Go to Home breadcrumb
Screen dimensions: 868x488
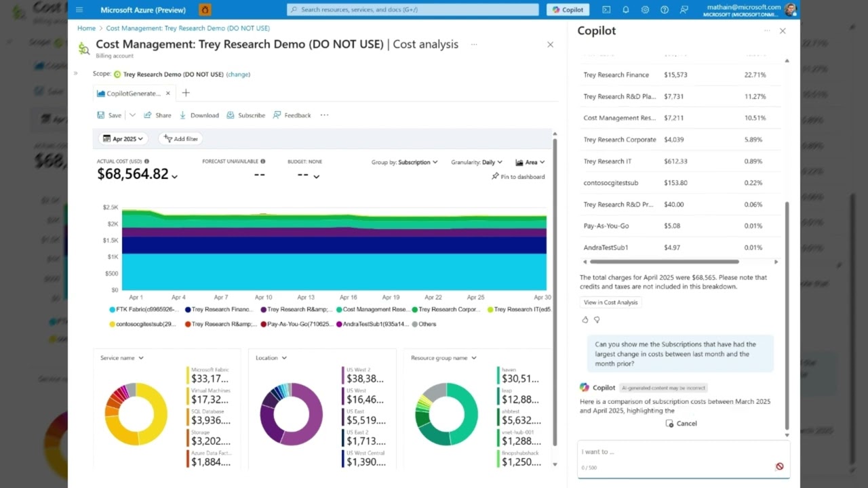click(86, 28)
